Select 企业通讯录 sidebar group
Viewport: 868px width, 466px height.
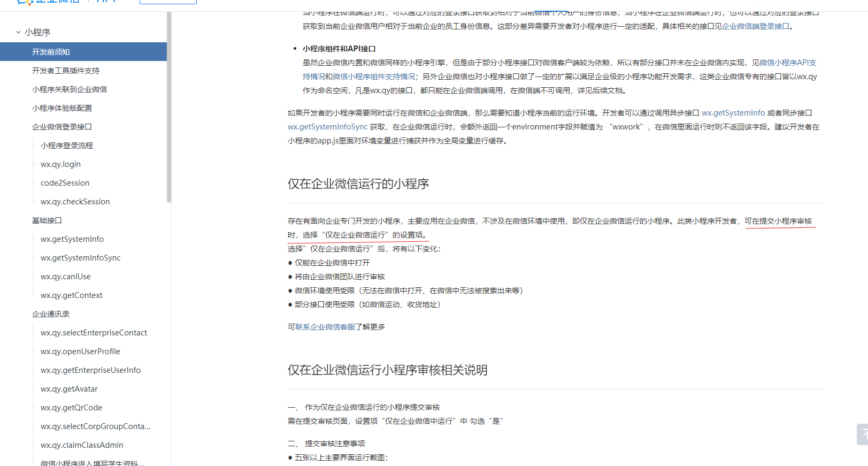tap(51, 314)
